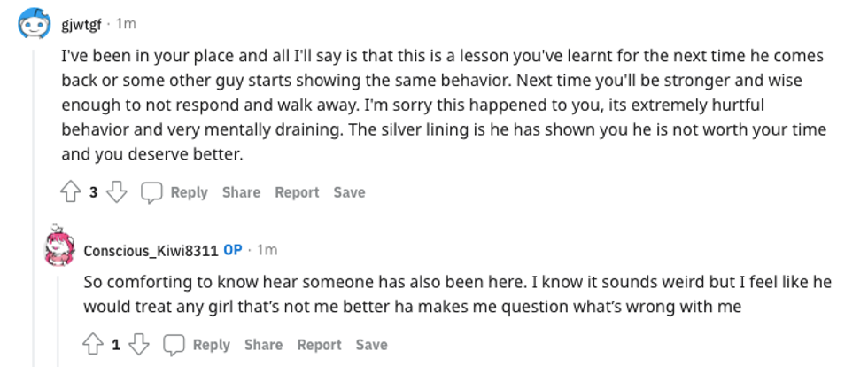Downvote gjwtgf's comment

point(117,192)
